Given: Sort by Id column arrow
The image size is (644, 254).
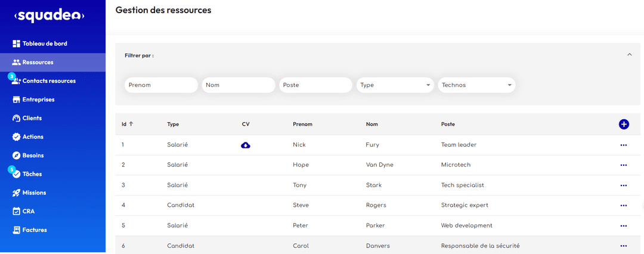Looking at the screenshot, I should (131, 124).
